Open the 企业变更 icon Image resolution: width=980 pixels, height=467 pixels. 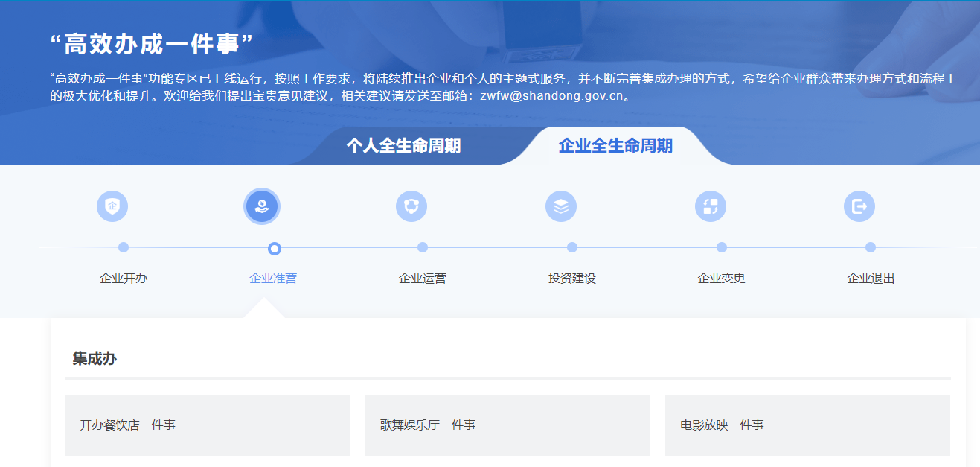711,206
